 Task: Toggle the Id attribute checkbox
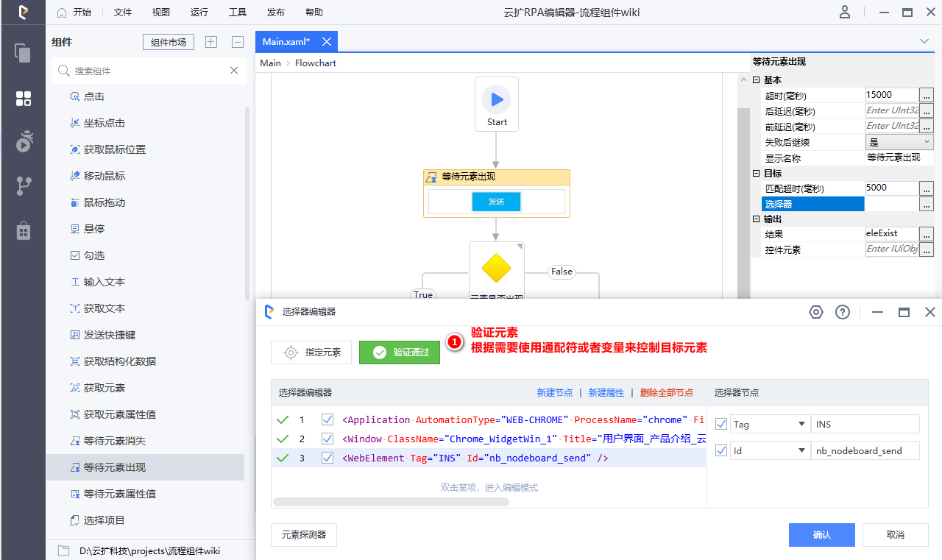(720, 450)
